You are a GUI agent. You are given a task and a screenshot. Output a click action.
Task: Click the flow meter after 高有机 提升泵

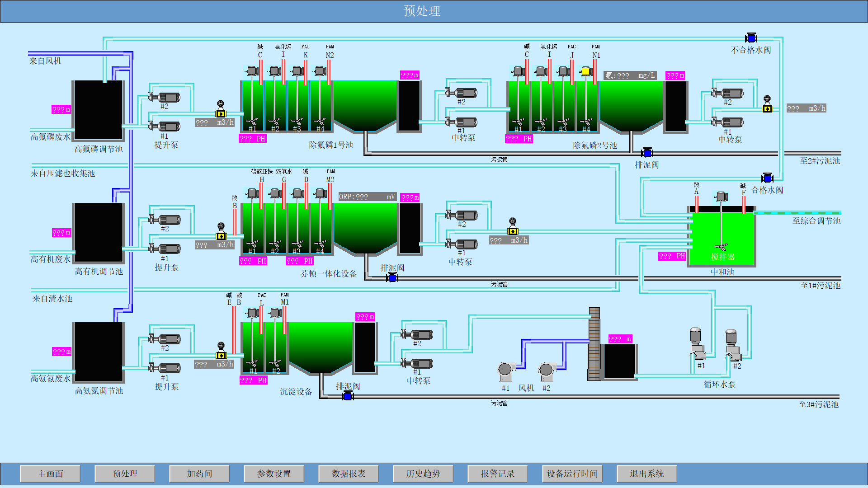221,235
